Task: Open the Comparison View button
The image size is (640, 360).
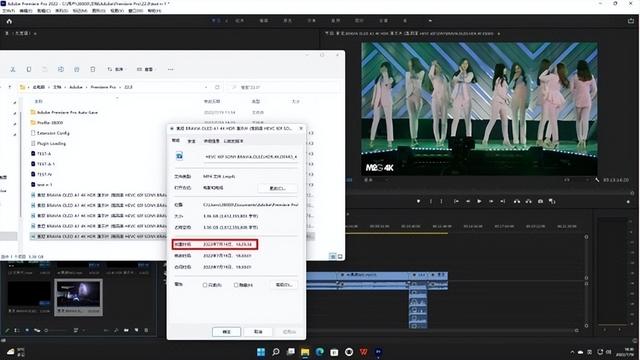Action: 552,201
